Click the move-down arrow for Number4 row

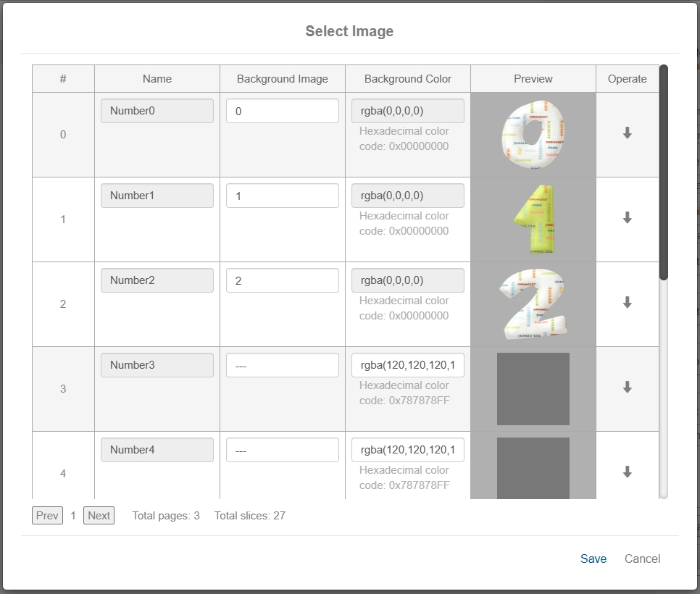(628, 472)
